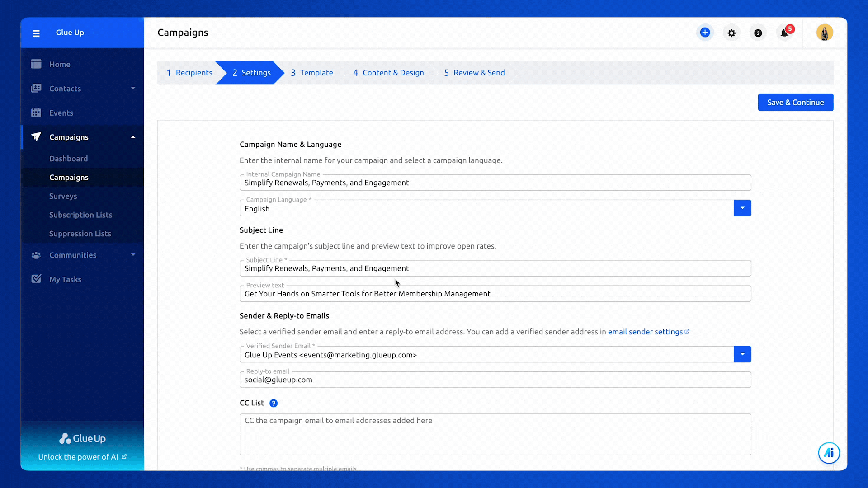Screen dimensions: 868x488
Task: Click the info icon in header
Action: [758, 33]
